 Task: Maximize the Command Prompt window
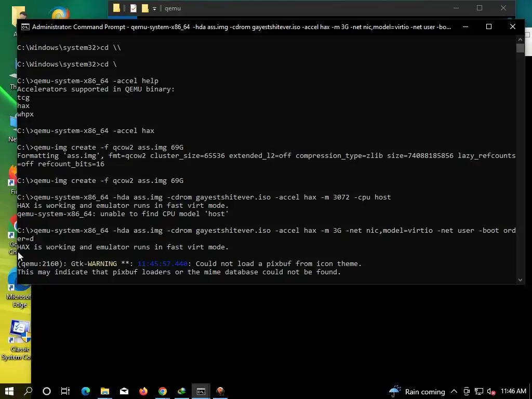tap(489, 27)
